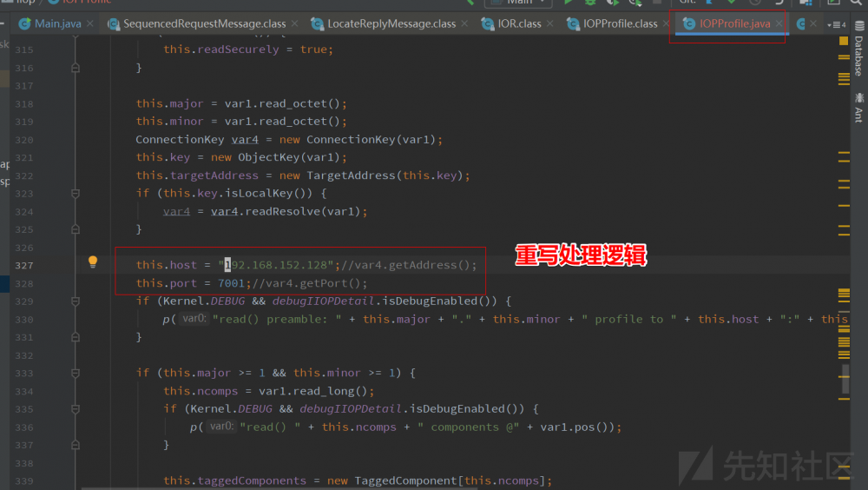Click line number 327 in gutter
Screen dimensions: 868x490
(23, 266)
